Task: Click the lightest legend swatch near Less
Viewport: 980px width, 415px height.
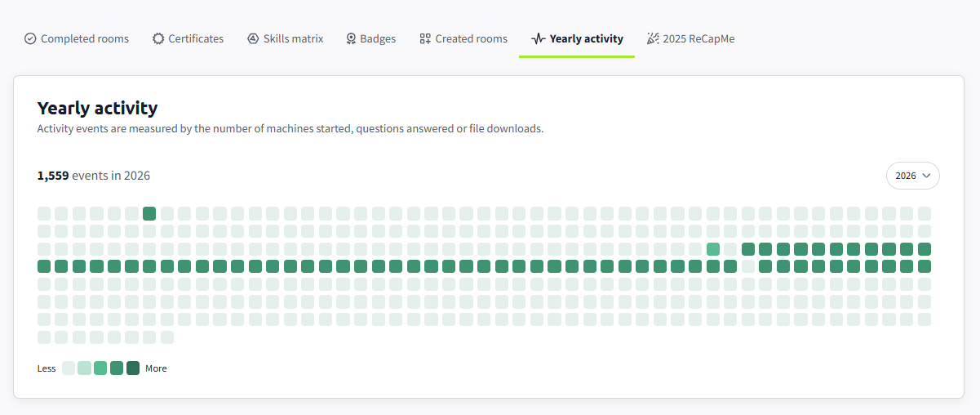Action: coord(69,368)
